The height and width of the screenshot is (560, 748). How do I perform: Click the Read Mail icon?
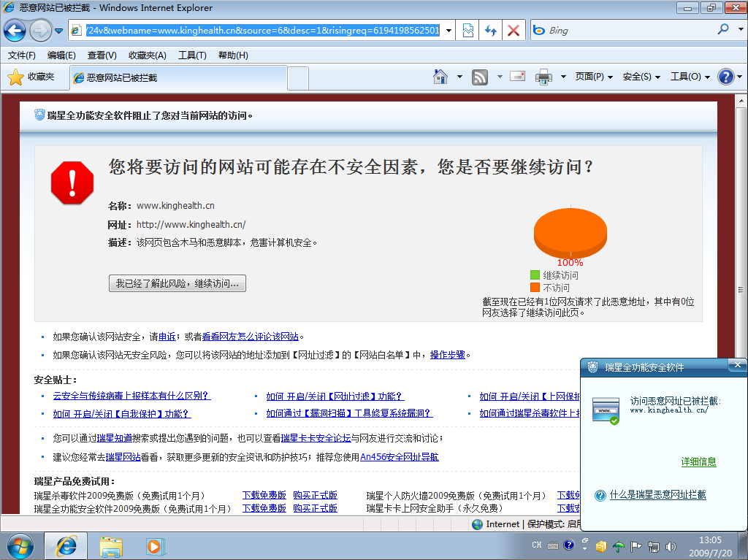coord(518,77)
